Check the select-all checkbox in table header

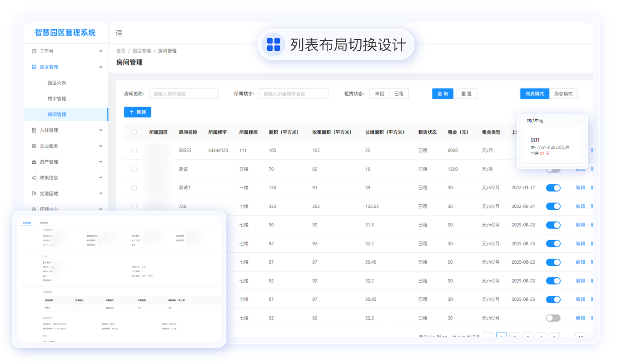134,132
